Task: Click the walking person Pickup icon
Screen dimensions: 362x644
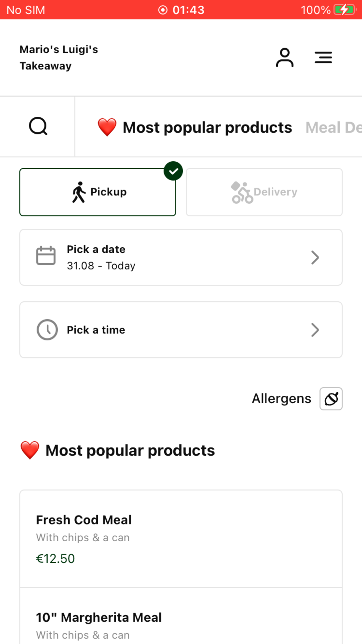Action: 79,192
